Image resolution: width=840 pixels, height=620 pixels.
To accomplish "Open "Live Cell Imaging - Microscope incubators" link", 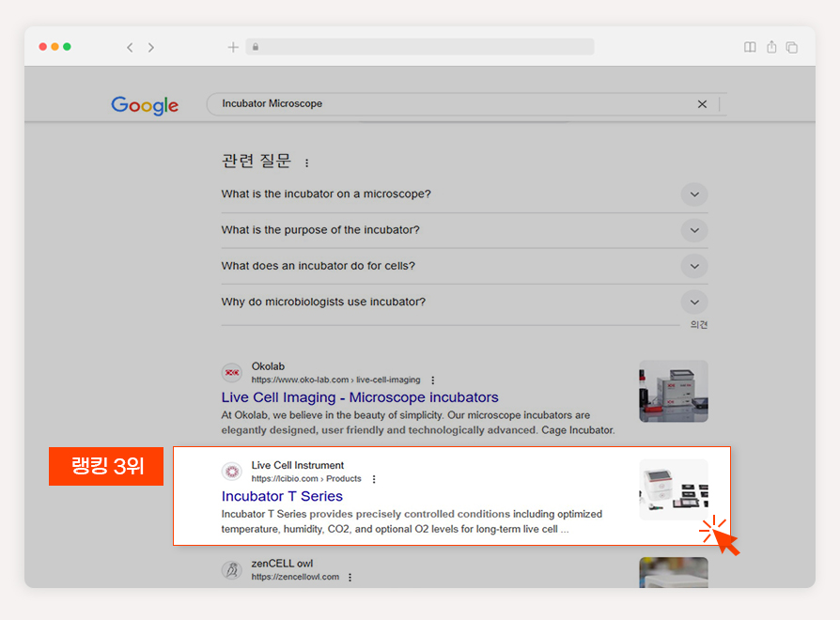I will pos(360,397).
